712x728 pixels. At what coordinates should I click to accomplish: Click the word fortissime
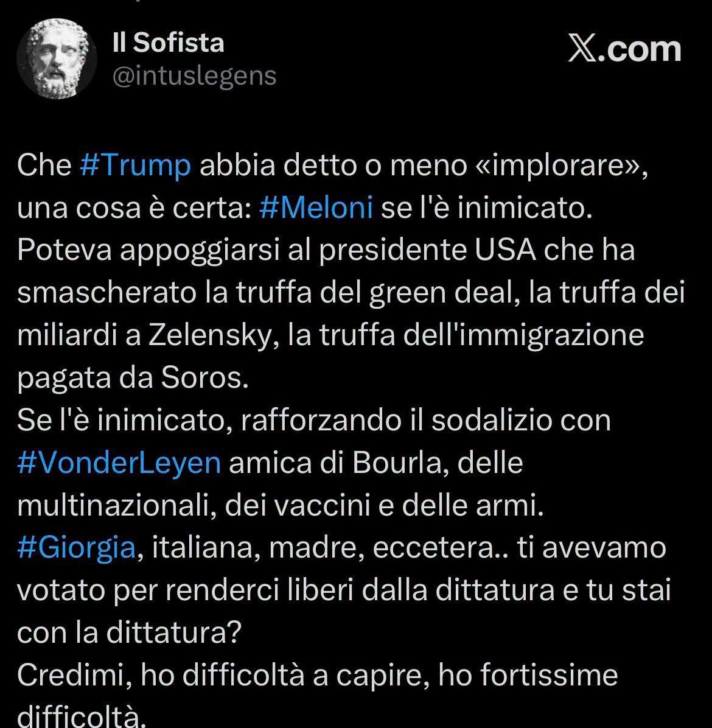(549, 675)
